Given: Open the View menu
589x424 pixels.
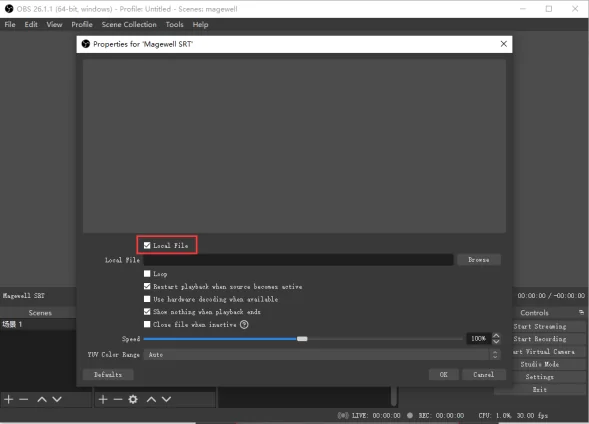Looking at the screenshot, I should pyautogui.click(x=54, y=24).
